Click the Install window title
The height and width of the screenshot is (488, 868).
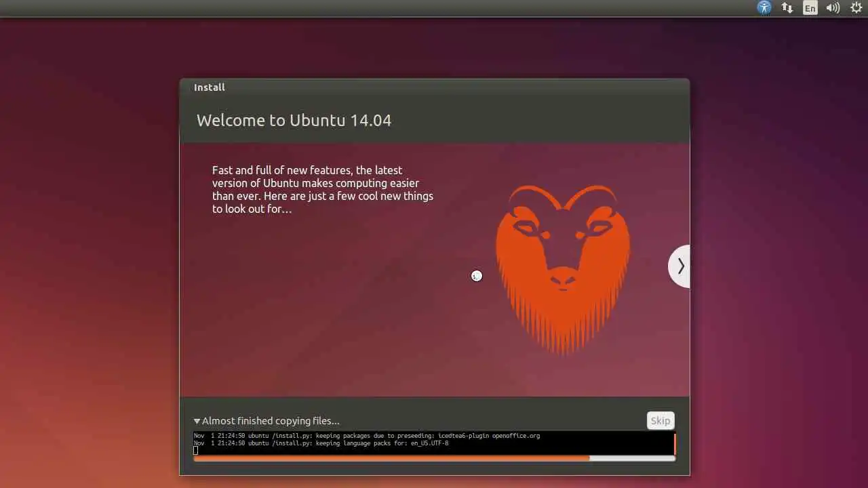tap(210, 87)
